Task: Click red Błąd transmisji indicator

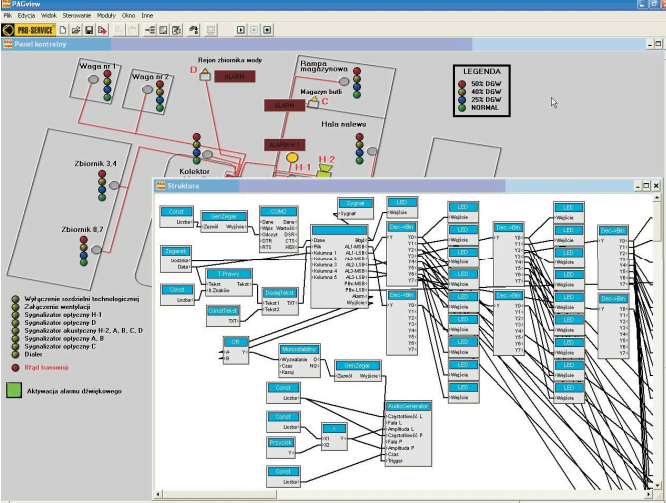Action: (x=15, y=367)
